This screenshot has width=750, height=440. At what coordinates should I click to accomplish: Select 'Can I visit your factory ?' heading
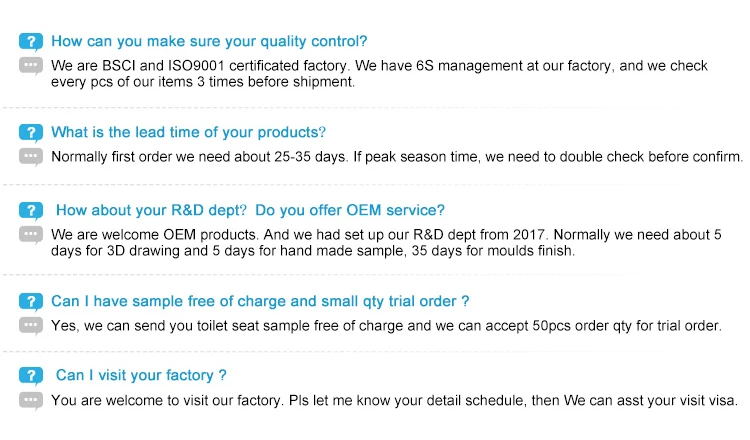(141, 375)
